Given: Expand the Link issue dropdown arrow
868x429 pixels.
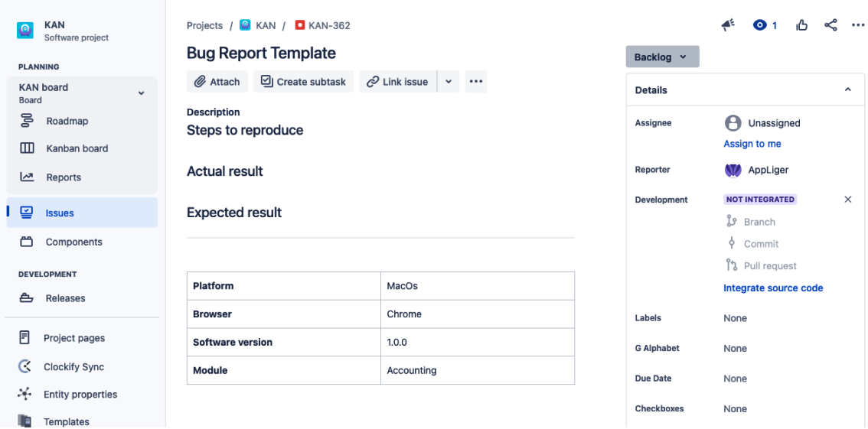Looking at the screenshot, I should [x=449, y=82].
